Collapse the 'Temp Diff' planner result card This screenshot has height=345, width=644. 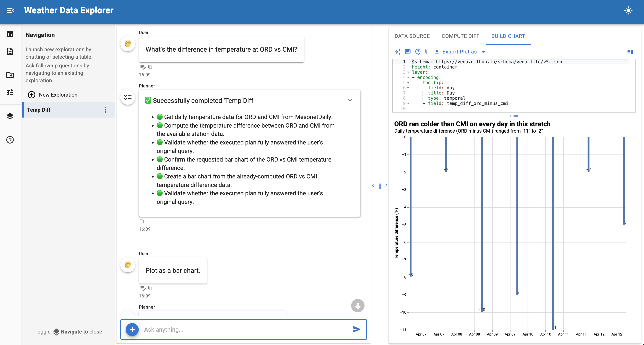pyautogui.click(x=350, y=100)
